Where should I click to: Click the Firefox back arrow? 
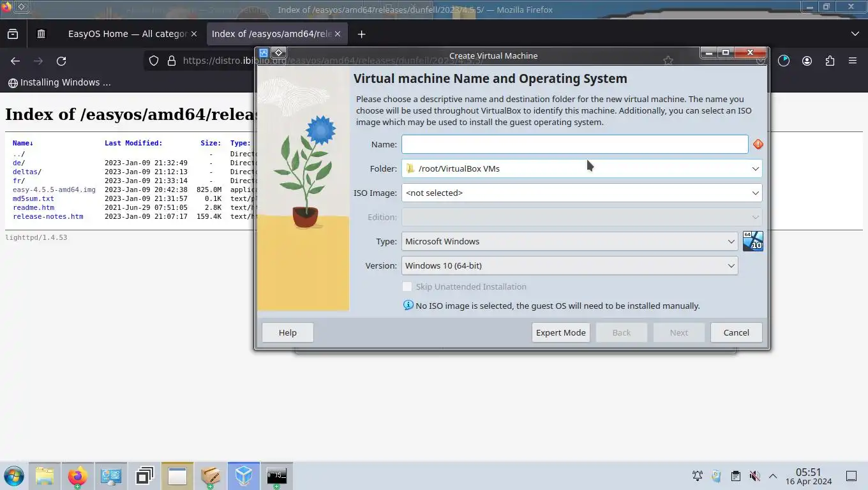point(15,61)
